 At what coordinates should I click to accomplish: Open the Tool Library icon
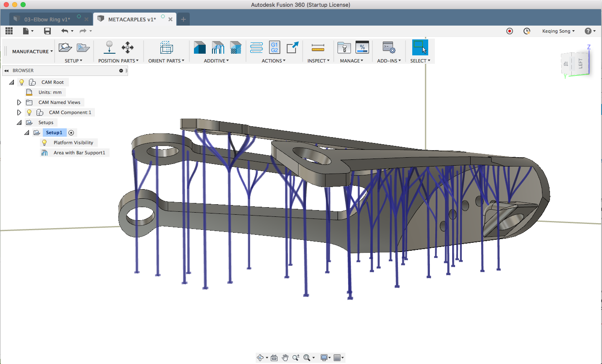pyautogui.click(x=344, y=47)
